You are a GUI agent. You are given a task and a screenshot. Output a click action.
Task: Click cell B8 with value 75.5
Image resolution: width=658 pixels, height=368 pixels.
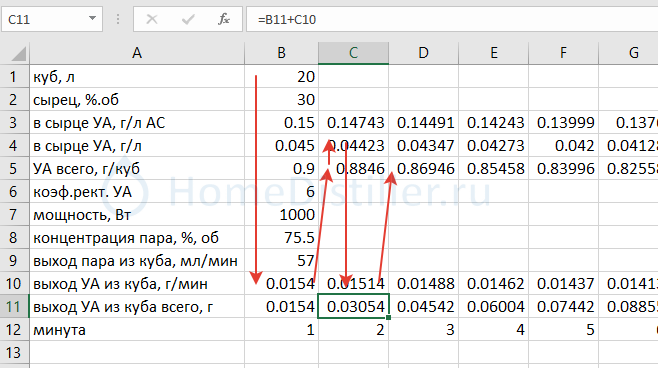pyautogui.click(x=282, y=238)
